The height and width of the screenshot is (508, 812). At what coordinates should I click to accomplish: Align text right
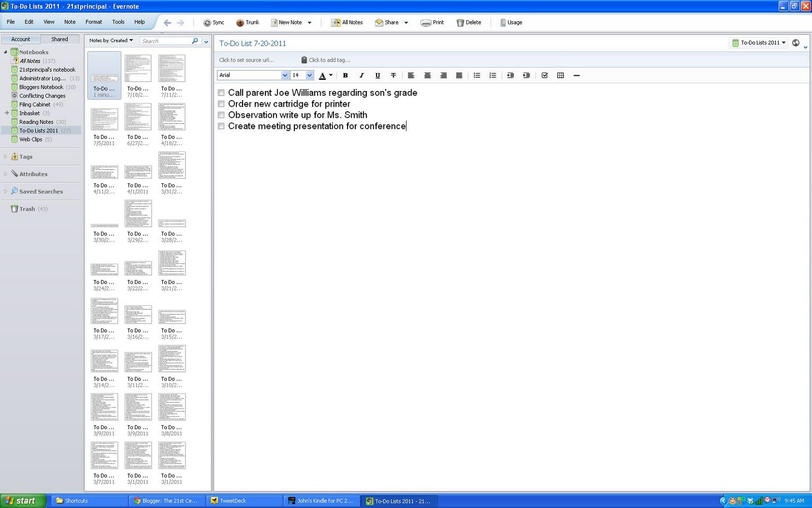coord(443,75)
